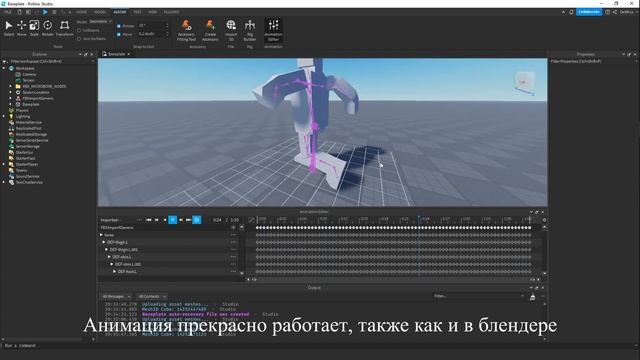Viewport: 640px width, 360px height.
Task: Clear the Output with the broom icon
Action: (x=532, y=297)
